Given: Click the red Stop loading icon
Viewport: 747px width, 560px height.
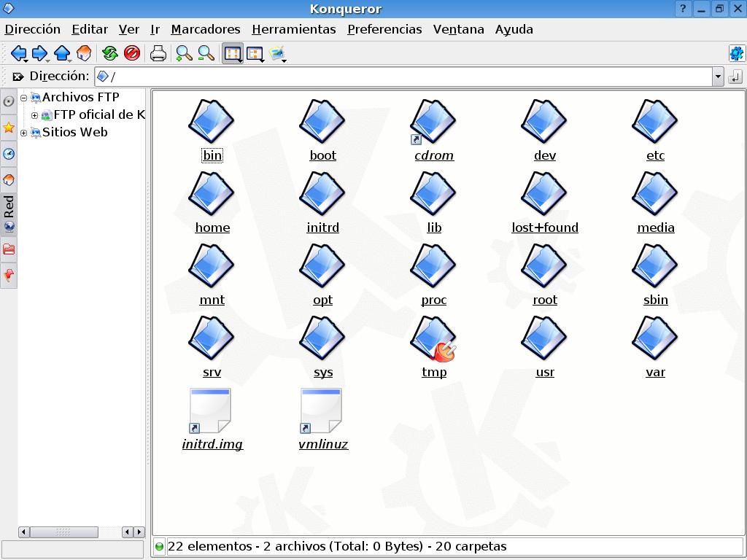Looking at the screenshot, I should pos(132,52).
